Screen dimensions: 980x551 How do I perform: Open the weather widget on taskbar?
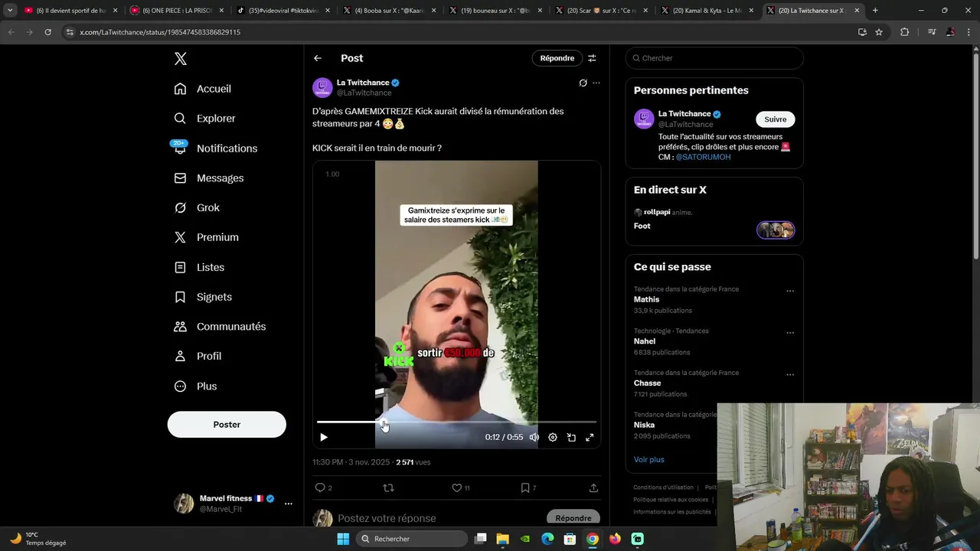point(38,539)
